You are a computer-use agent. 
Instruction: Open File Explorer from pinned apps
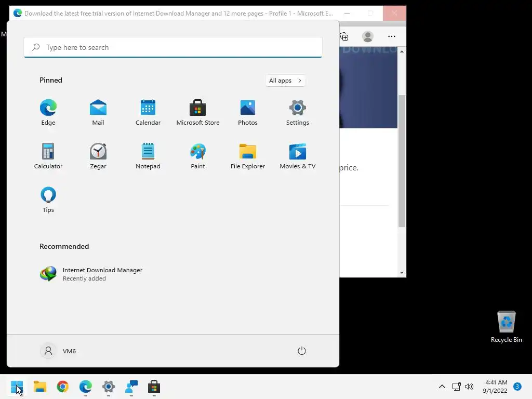[248, 156]
